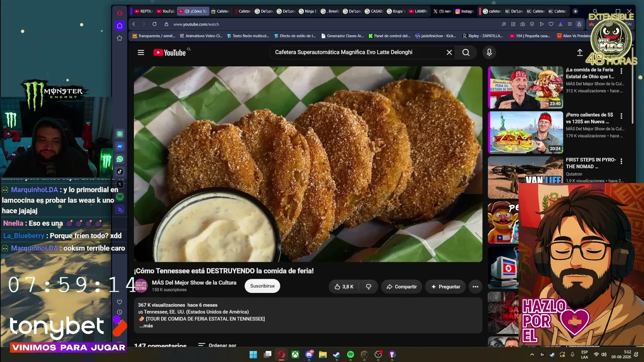
Task: Open the 'Ordenar por' comment sorting
Action: point(217,345)
